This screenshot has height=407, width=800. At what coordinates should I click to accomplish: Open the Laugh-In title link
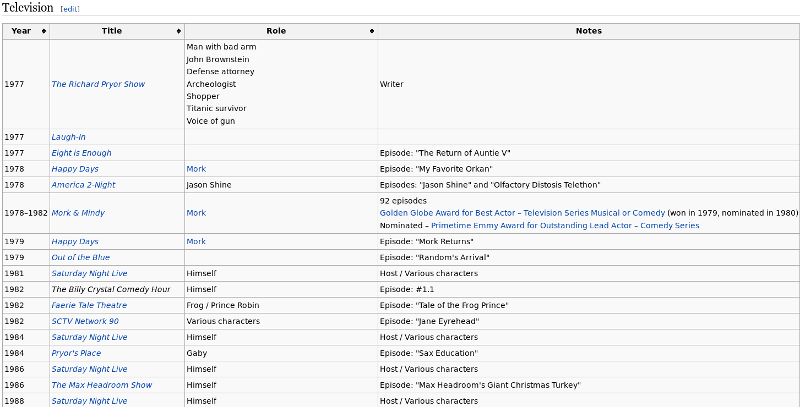[69, 136]
